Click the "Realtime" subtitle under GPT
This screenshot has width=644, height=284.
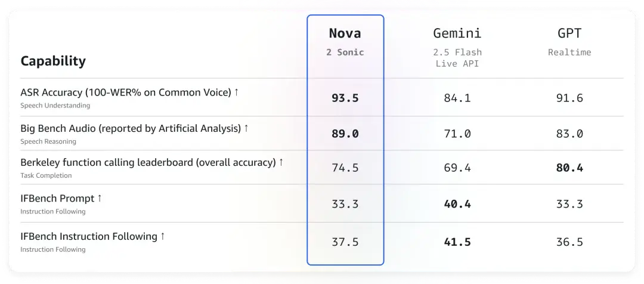569,53
